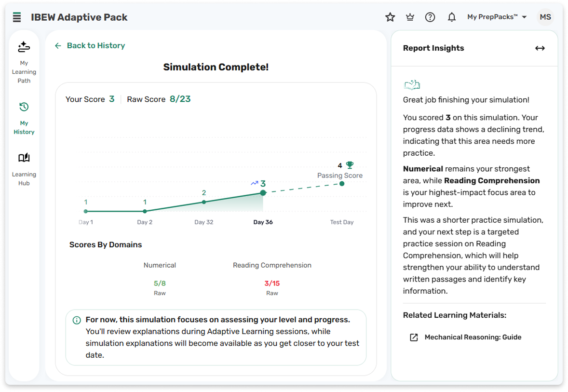The image size is (568, 392).
Task: Click the external link icon beside Guide
Action: [414, 338]
